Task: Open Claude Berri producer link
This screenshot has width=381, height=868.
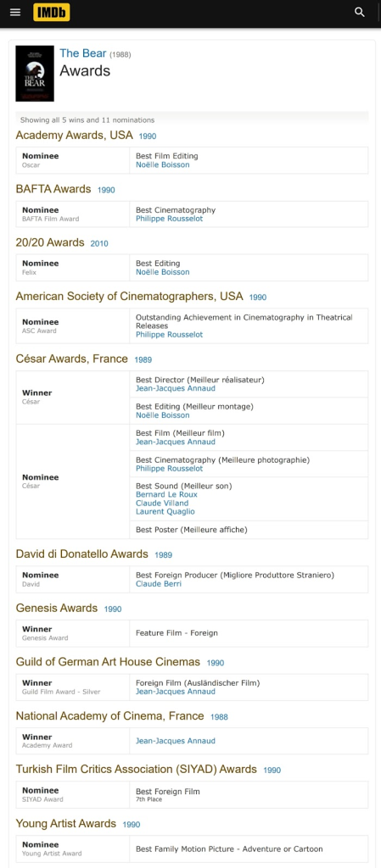Action: [159, 583]
